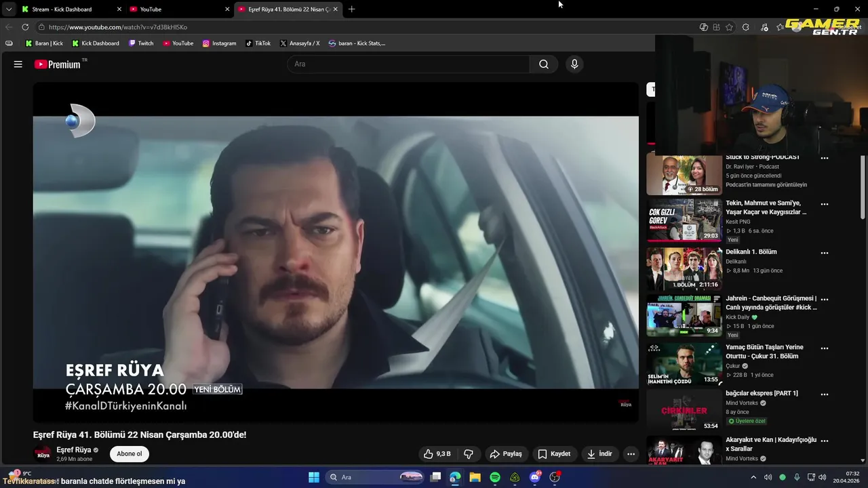868x488 pixels.
Task: Open options menu for Yamaç Bütün Taşları video
Action: [825, 348]
